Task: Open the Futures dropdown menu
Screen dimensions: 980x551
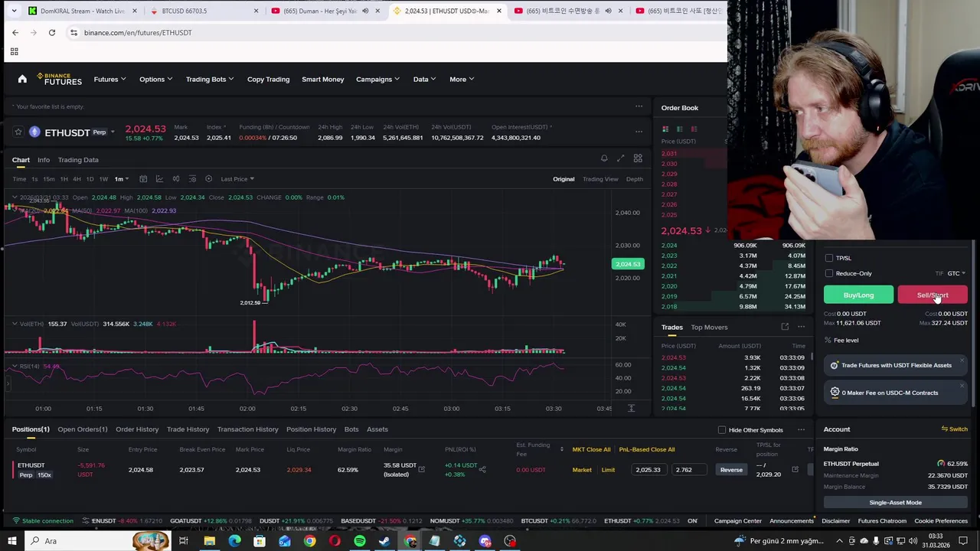Action: coord(109,79)
